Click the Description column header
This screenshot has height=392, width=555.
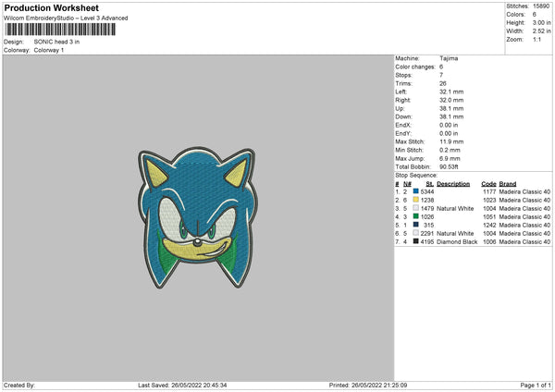tap(453, 183)
